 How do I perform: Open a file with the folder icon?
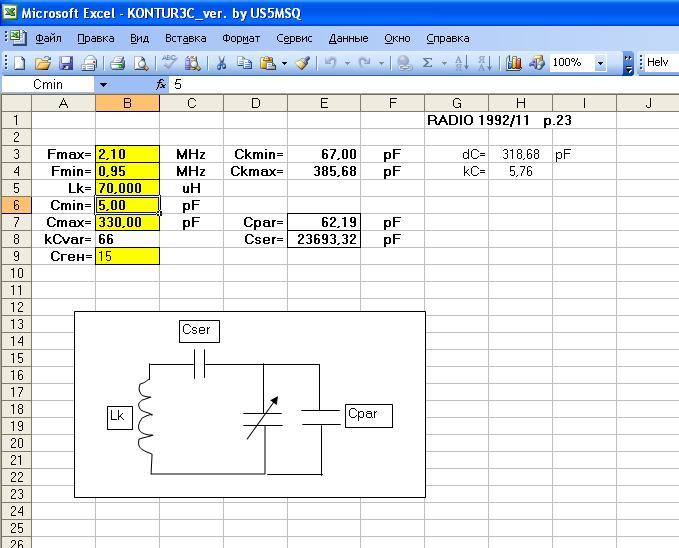(43, 63)
